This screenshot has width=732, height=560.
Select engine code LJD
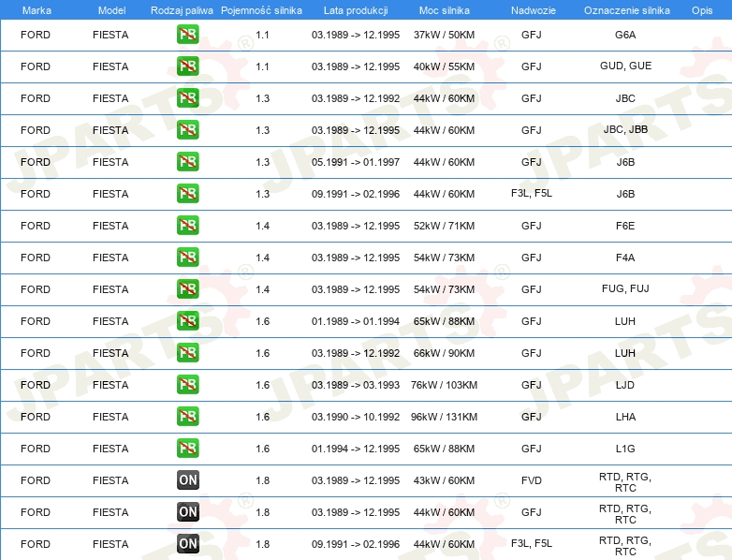tap(625, 385)
